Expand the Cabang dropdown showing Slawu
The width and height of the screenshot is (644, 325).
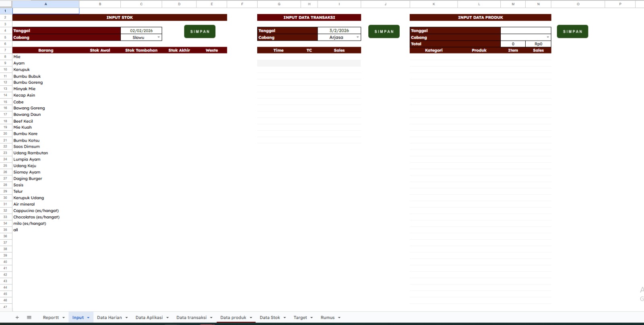pos(159,37)
